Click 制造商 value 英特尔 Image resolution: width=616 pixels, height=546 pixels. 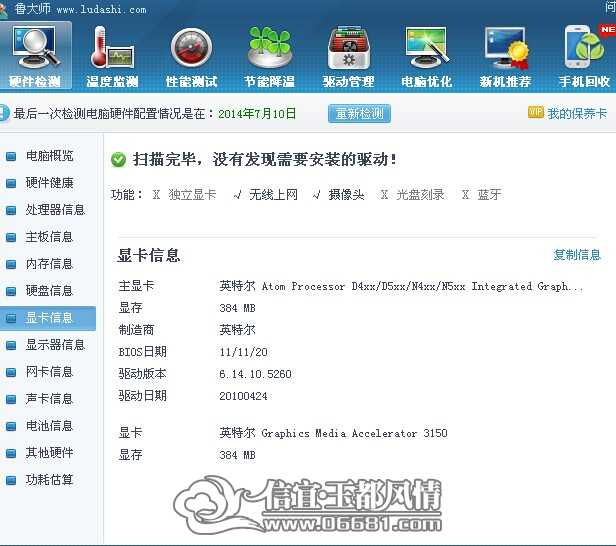pos(237,330)
